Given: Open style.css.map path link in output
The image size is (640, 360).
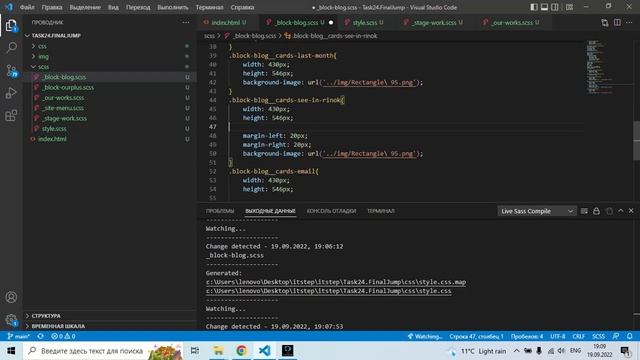Looking at the screenshot, I should [336, 282].
